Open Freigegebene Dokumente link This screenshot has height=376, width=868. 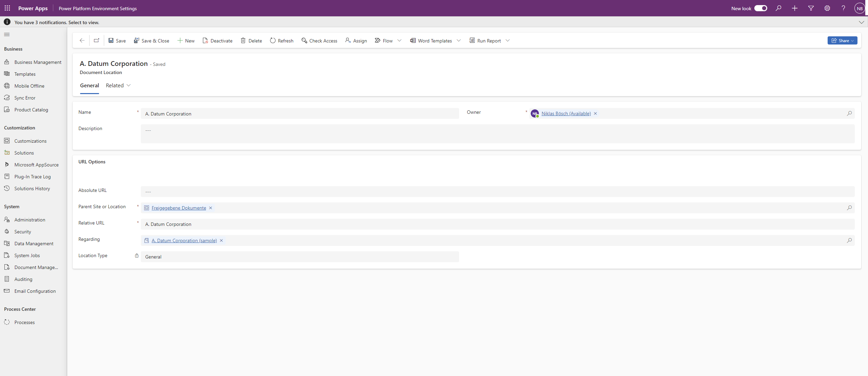coord(179,208)
